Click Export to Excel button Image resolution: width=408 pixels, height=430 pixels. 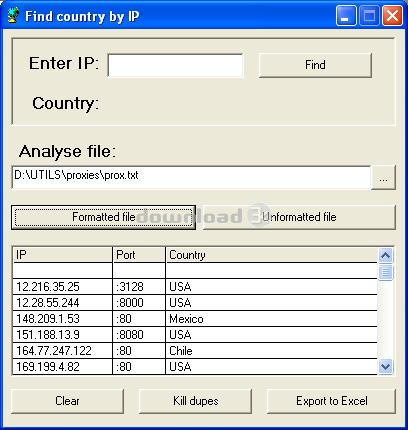click(x=332, y=401)
